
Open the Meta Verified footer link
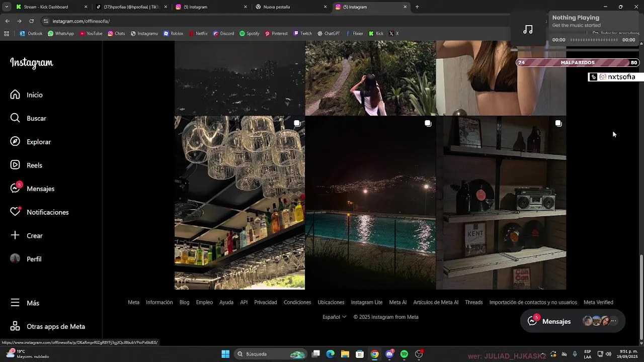pos(598,302)
